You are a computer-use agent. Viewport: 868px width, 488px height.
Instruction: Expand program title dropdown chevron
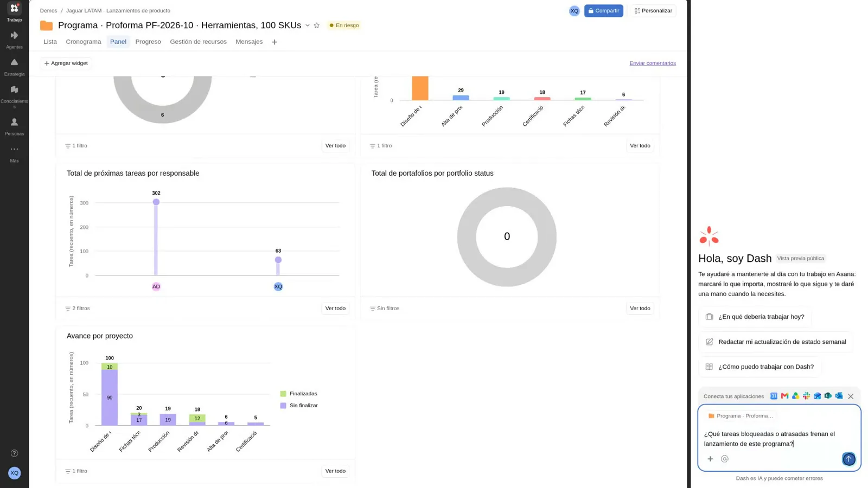point(308,25)
